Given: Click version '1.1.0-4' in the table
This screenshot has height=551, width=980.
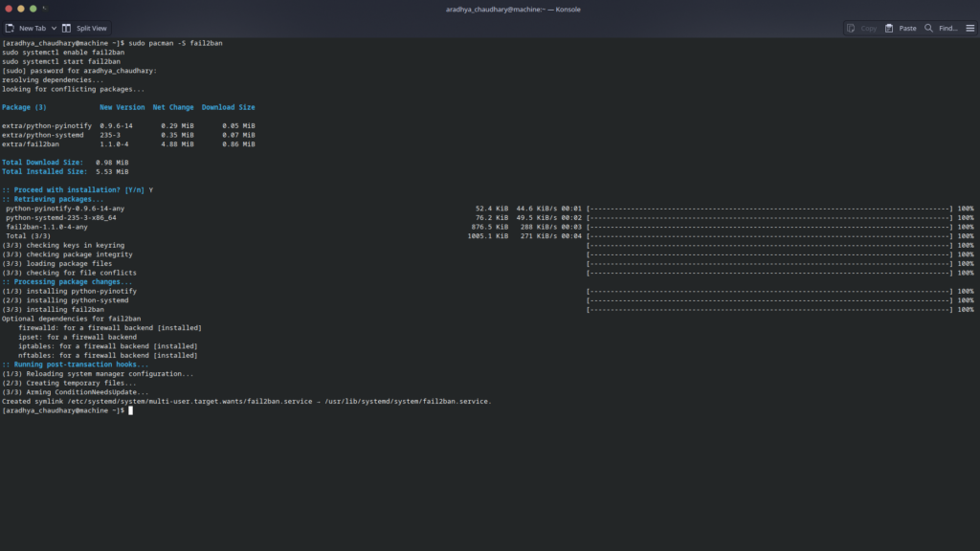Looking at the screenshot, I should point(115,144).
